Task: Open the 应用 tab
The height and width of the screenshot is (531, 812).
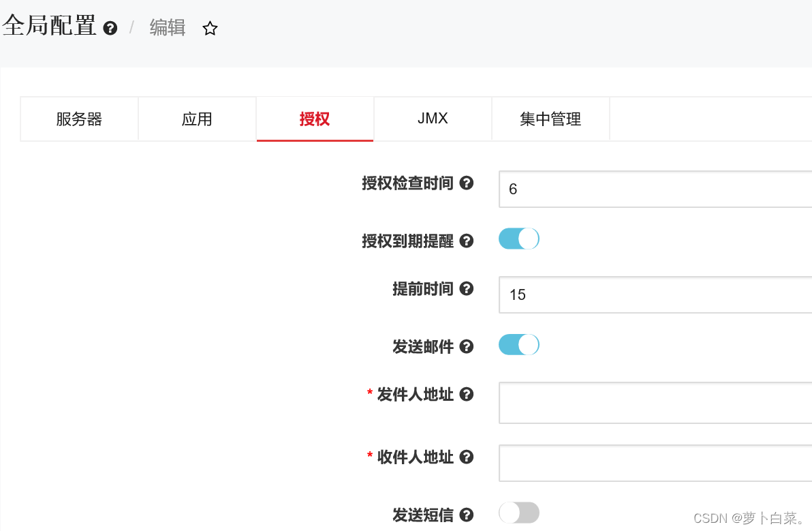Action: pos(197,119)
